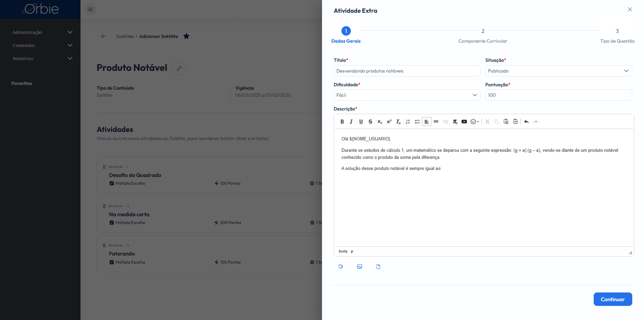Viewport: 644px width, 320px height.
Task: Open the Dificuldade dropdown
Action: pyautogui.click(x=407, y=95)
